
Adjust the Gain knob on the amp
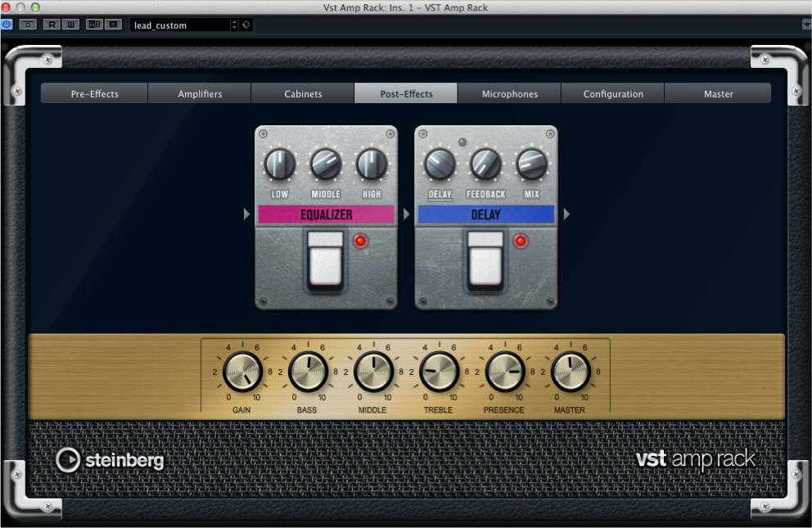click(242, 372)
